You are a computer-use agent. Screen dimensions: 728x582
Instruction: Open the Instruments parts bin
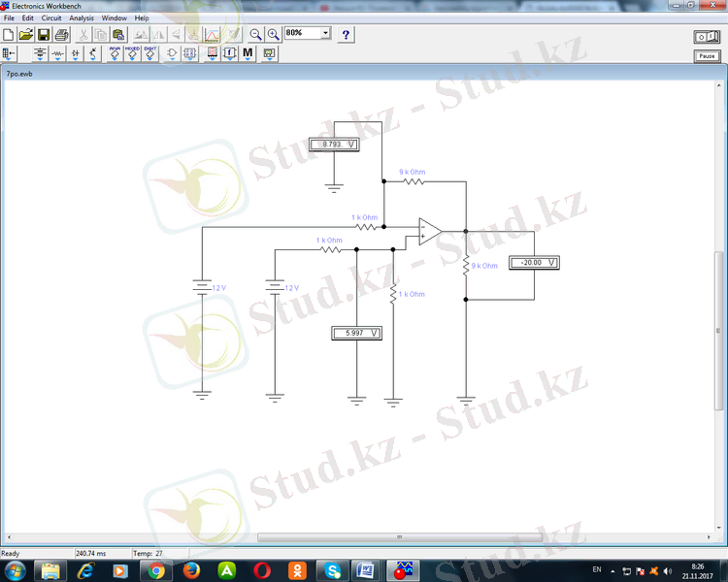coord(269,54)
